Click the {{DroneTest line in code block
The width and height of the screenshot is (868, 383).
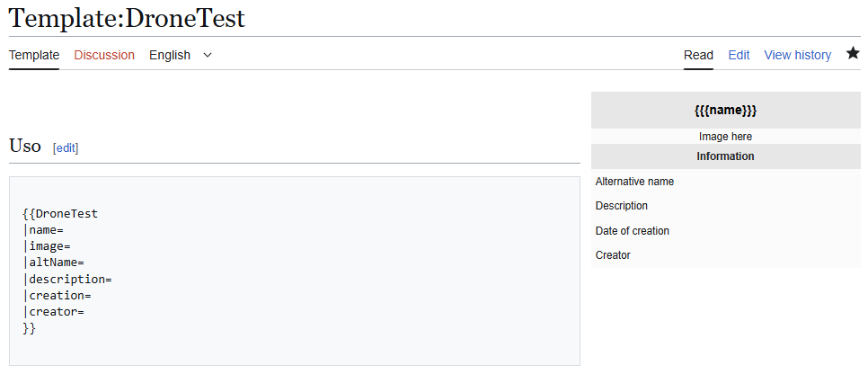click(60, 214)
